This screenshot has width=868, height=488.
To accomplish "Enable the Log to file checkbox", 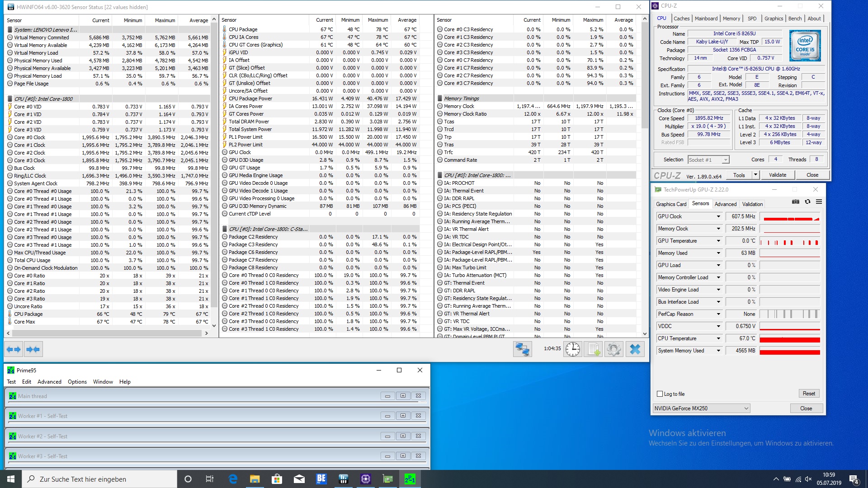I will pyautogui.click(x=660, y=394).
